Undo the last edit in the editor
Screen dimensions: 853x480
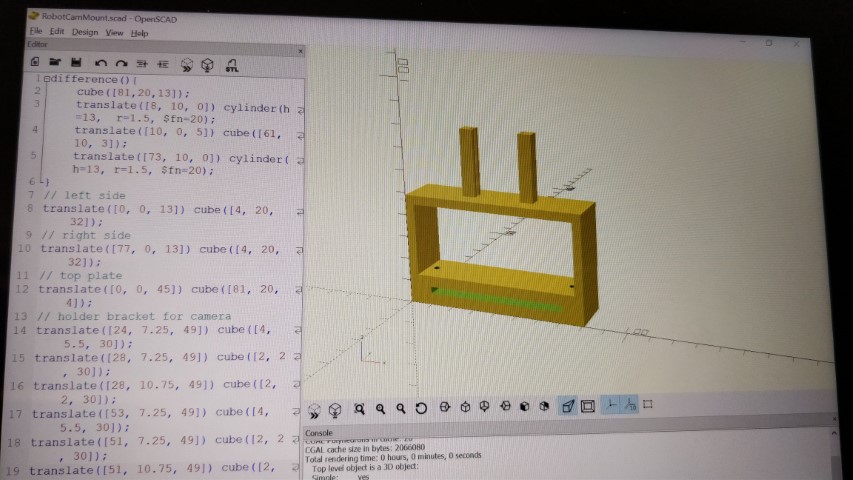[100, 63]
